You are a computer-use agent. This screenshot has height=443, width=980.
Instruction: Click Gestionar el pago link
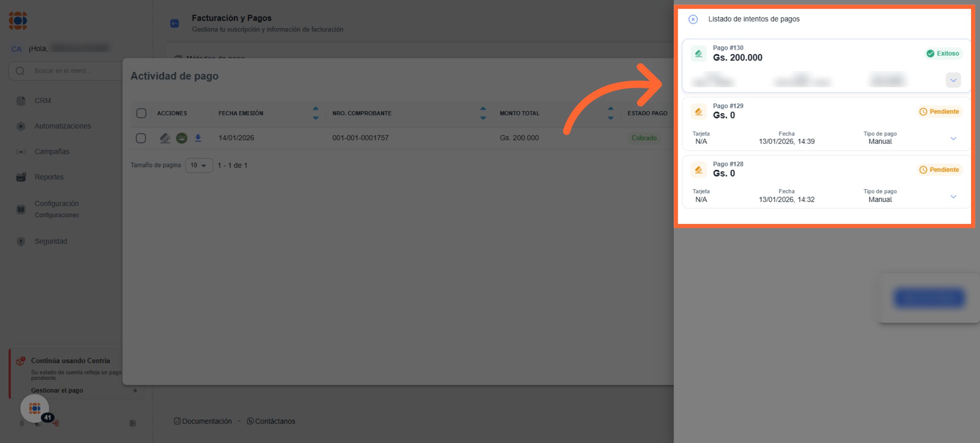pyautogui.click(x=57, y=390)
